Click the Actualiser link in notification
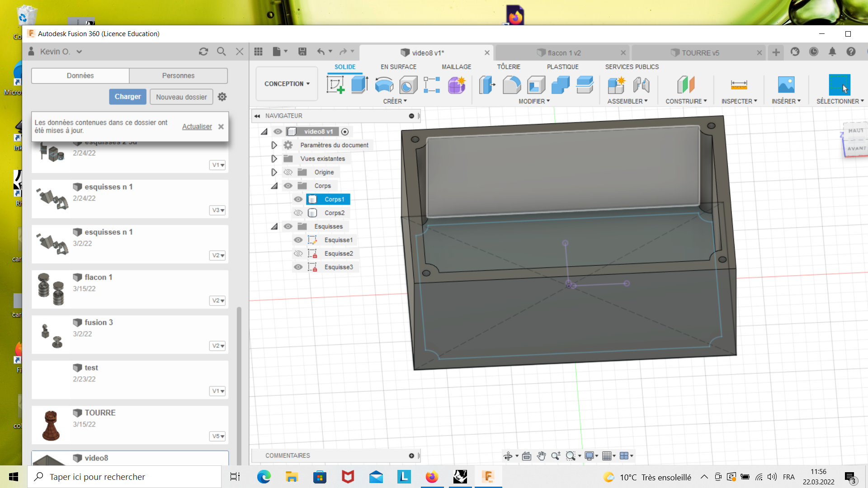868x488 pixels. pos(197,127)
